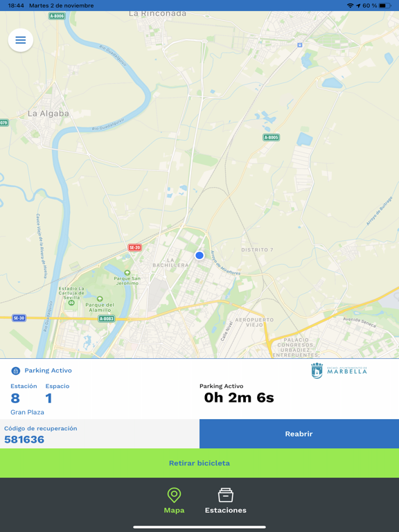Tap the SE-20 road shield
Image resolution: width=399 pixels, height=532 pixels.
134,248
